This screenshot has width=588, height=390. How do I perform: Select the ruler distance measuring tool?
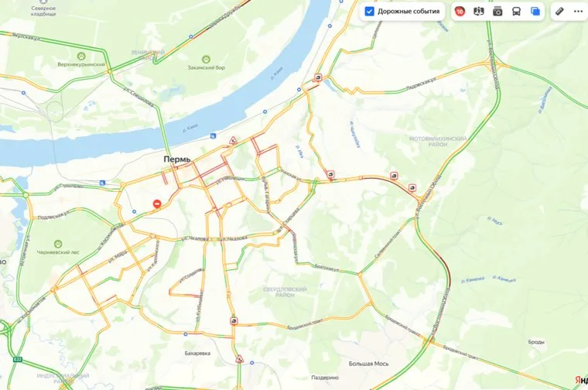tap(559, 12)
